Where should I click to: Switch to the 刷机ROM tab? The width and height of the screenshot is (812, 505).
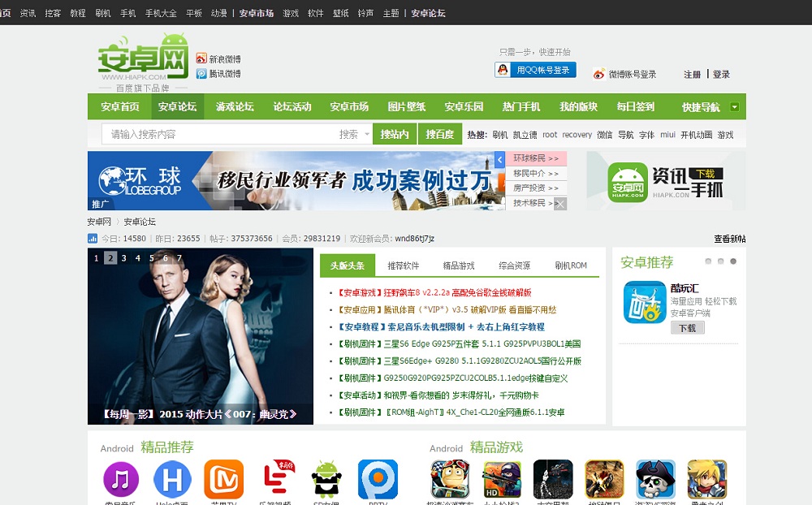(571, 265)
